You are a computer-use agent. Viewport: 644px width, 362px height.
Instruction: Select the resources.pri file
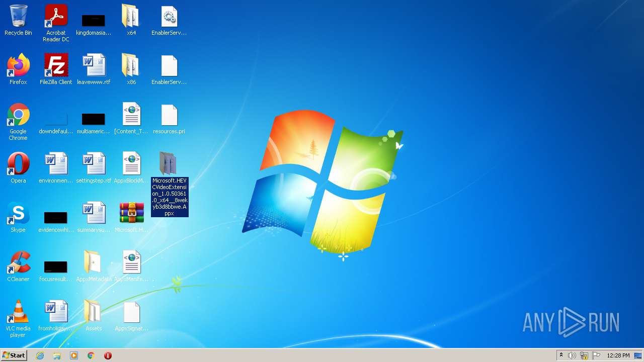169,119
